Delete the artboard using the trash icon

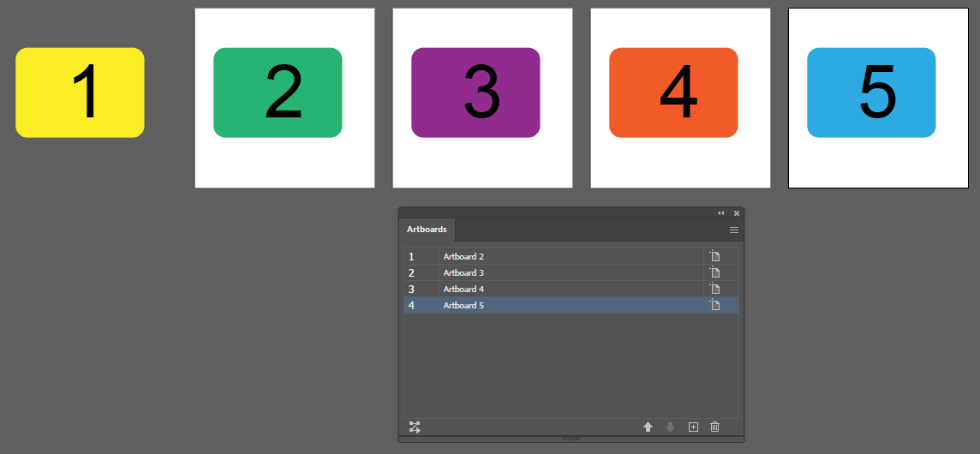coord(715,427)
